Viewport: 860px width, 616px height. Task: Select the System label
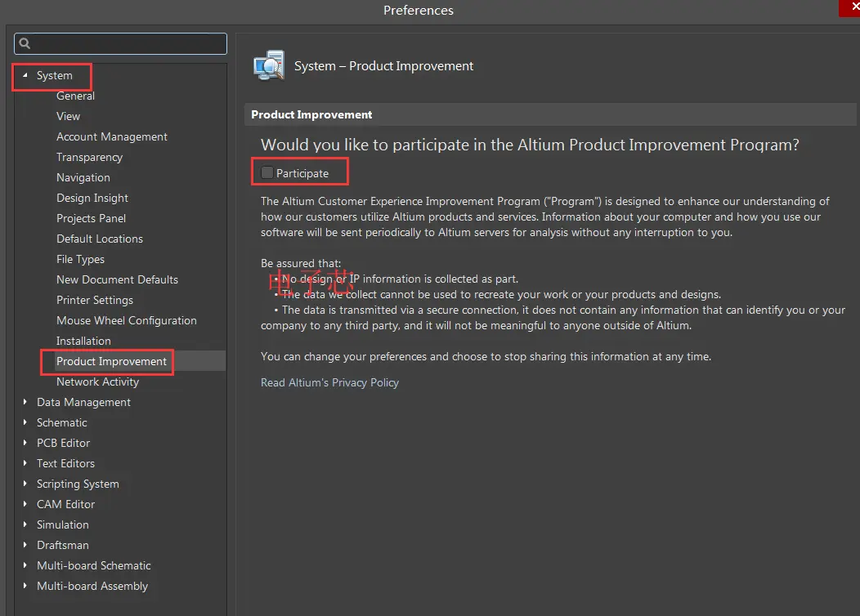[x=54, y=76]
